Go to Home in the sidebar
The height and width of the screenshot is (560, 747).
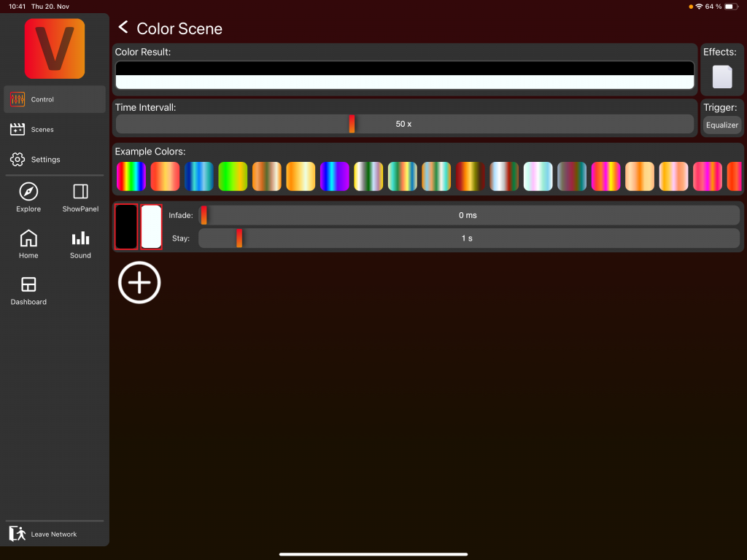(x=28, y=244)
